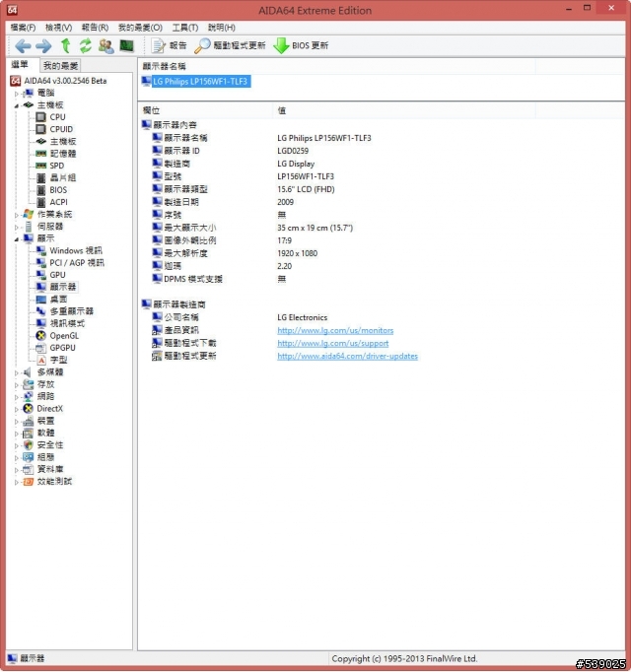
Task: Select the BIOS tree item
Action: (x=58, y=190)
